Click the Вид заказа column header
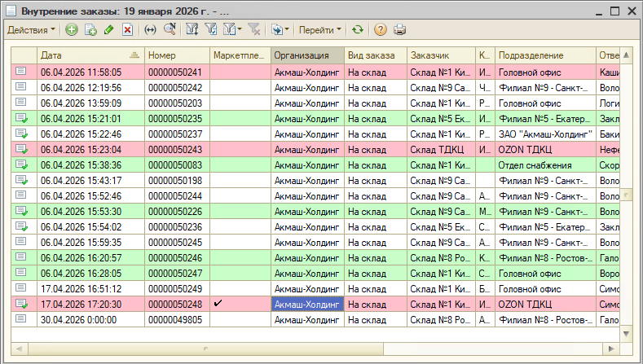Screen dimensions: 643x364 click(376, 55)
